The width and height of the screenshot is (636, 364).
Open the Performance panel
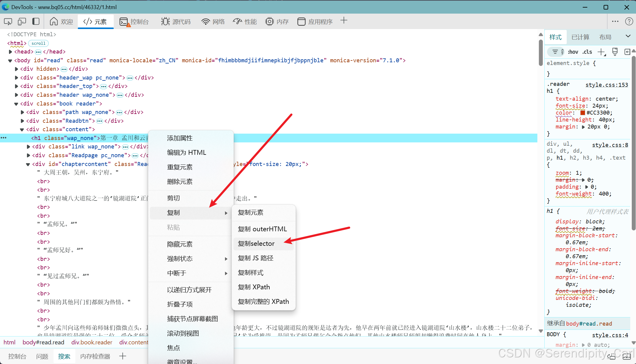pyautogui.click(x=245, y=21)
